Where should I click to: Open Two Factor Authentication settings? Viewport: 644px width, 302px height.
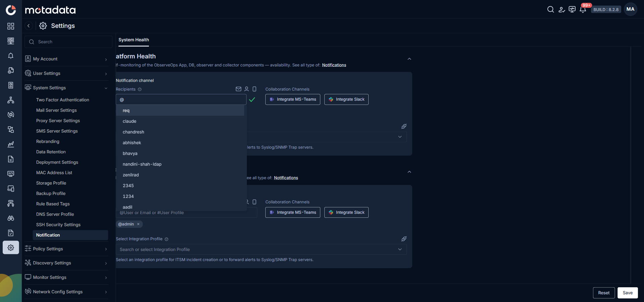point(63,100)
